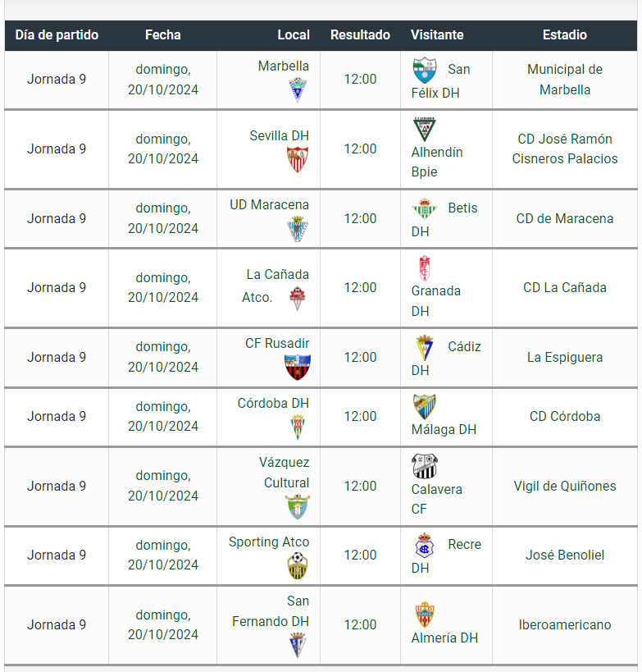This screenshot has width=642, height=672.
Task: Open the Granada DH crest icon
Action: click(425, 267)
